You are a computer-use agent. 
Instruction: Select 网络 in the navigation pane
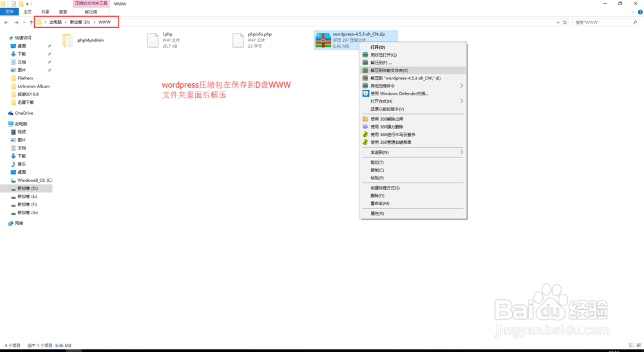click(19, 223)
